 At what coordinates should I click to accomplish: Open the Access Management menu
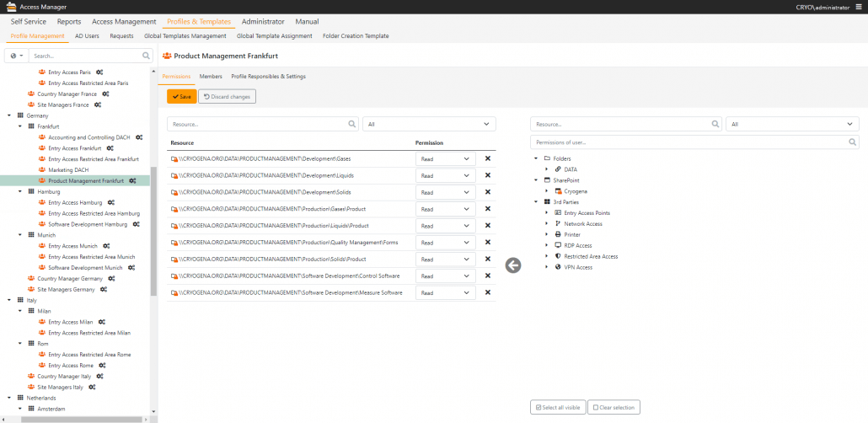click(124, 21)
